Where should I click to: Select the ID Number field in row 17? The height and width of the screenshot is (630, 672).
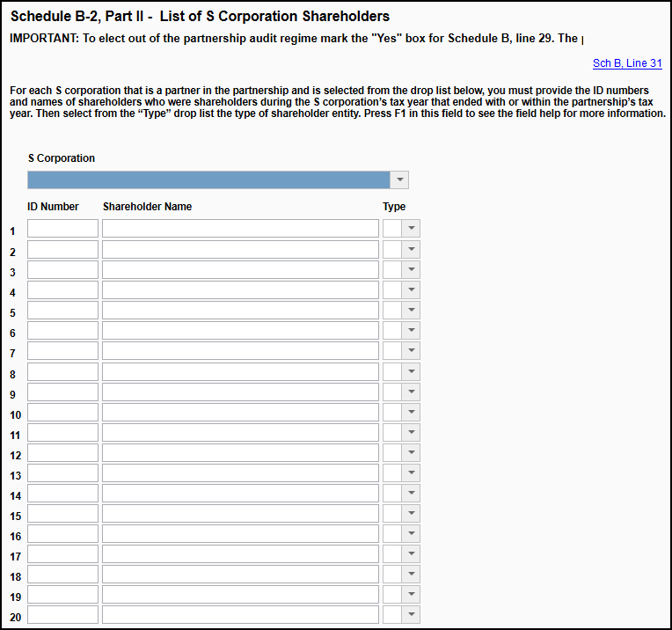(x=62, y=554)
